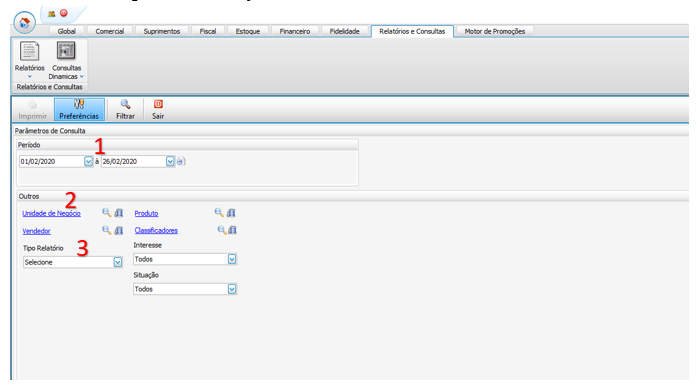Open the start date 01/02/2020 dropdown arrow

(x=88, y=161)
